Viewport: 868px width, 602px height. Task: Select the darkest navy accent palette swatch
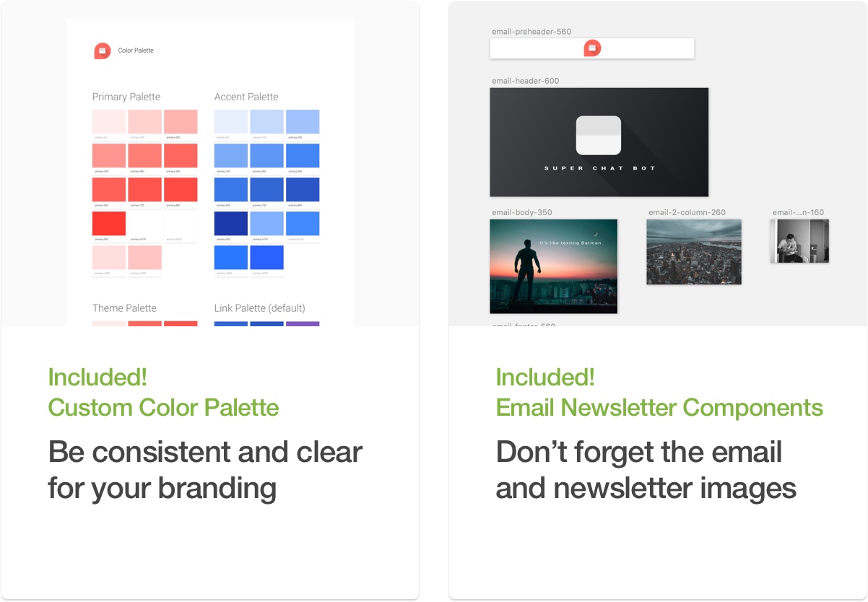click(x=231, y=223)
